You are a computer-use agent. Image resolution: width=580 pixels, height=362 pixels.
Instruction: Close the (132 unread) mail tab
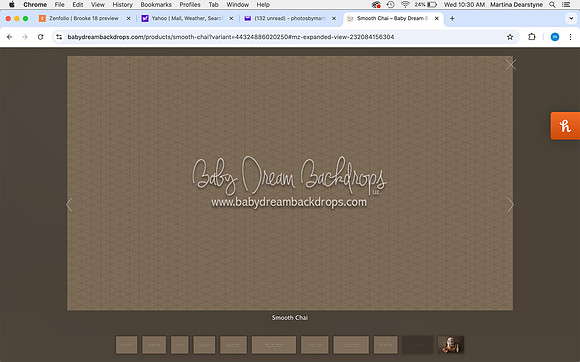pyautogui.click(x=334, y=18)
